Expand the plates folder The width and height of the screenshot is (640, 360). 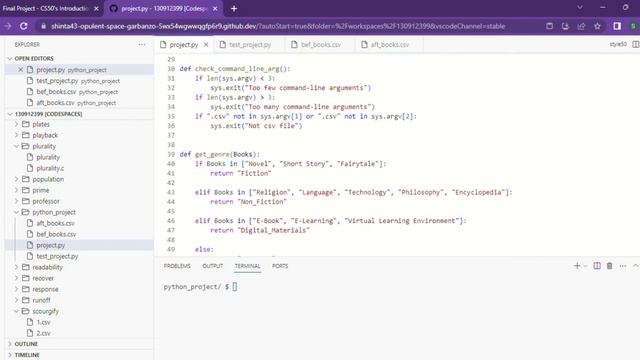click(x=16, y=124)
